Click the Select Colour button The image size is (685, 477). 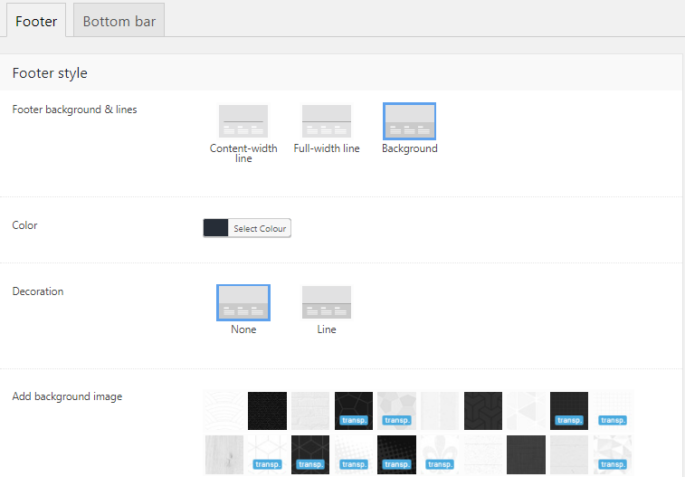[259, 229]
